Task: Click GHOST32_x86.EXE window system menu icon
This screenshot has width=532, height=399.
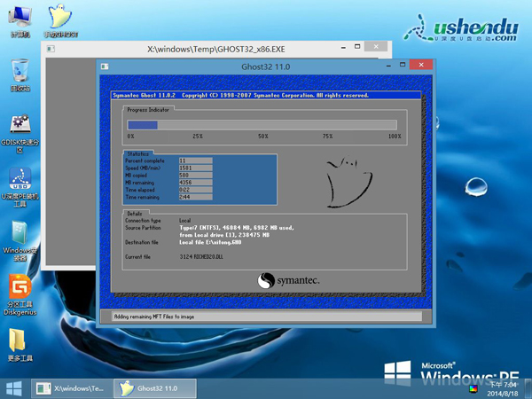Action: tap(51, 49)
